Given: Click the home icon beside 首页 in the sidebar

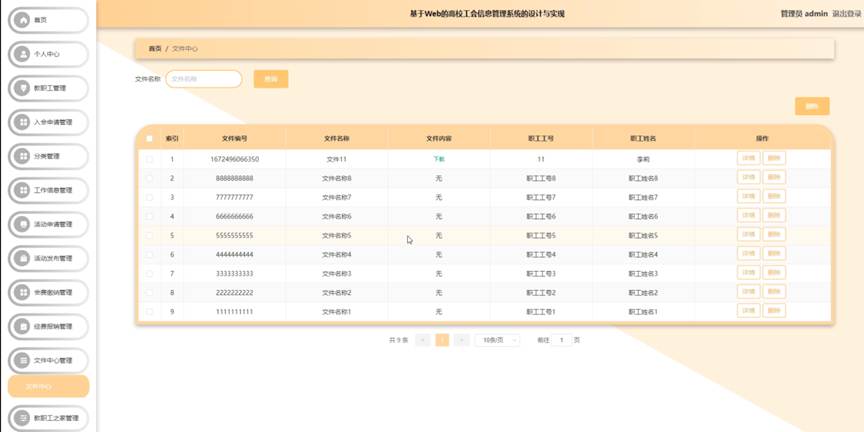Looking at the screenshot, I should (x=22, y=20).
